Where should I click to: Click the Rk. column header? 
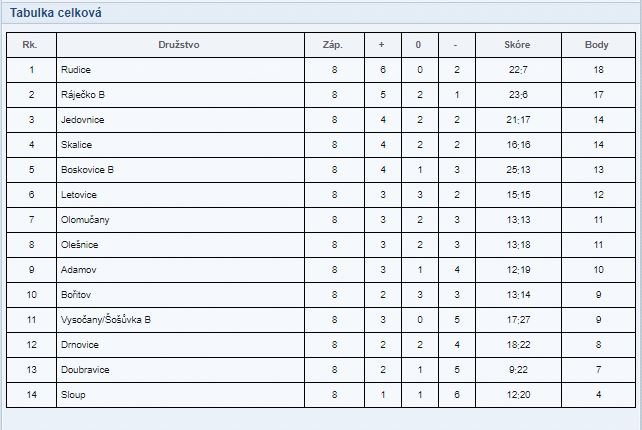[29, 45]
